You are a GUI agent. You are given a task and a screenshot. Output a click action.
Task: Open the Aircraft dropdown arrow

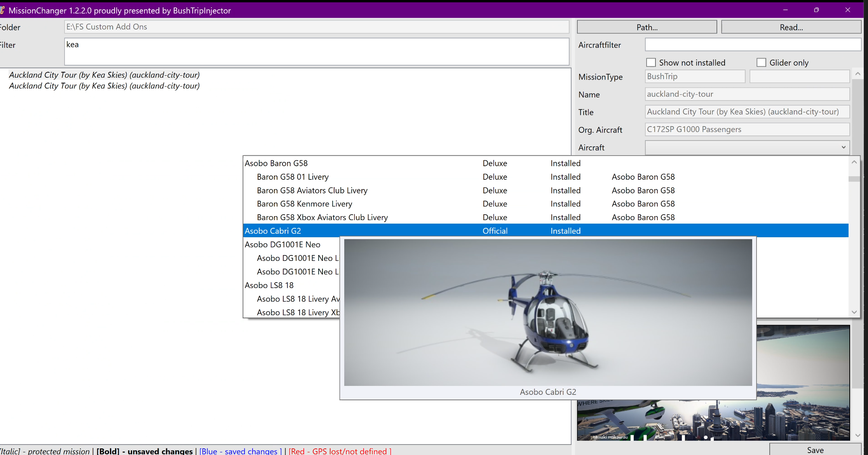pos(843,148)
